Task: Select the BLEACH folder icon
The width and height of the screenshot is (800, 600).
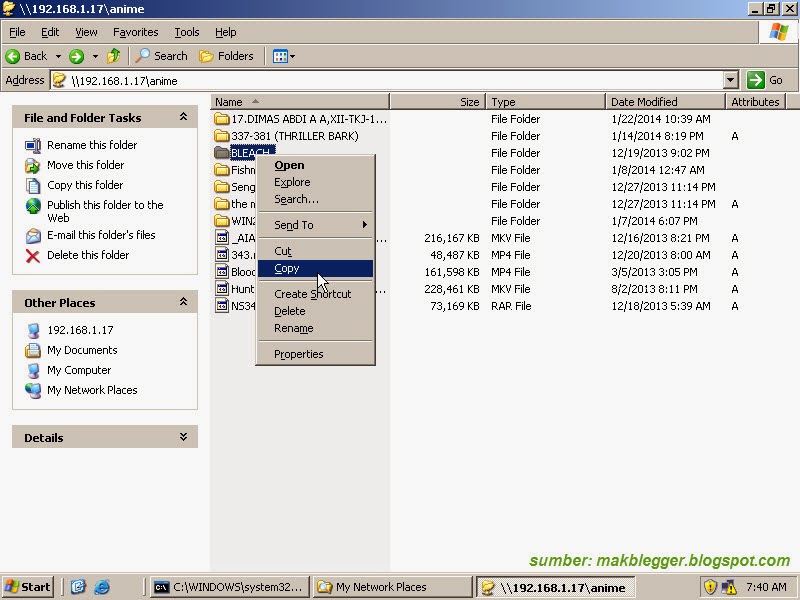Action: (221, 153)
